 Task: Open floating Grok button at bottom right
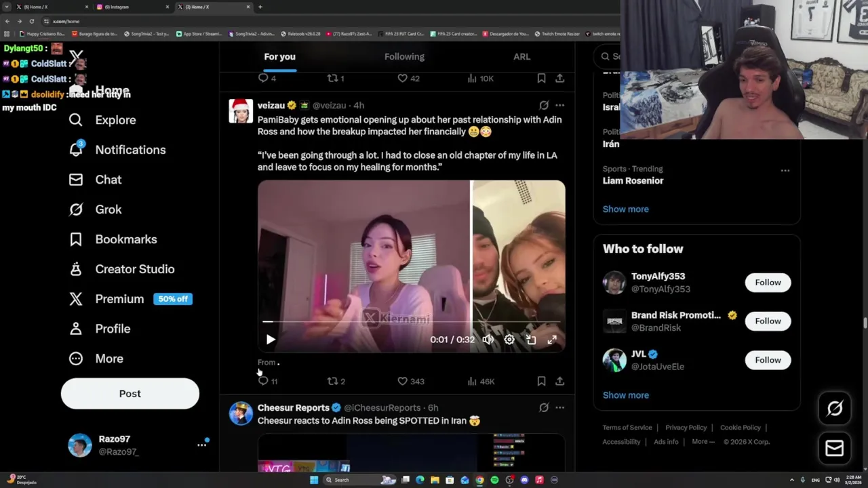pos(835,408)
